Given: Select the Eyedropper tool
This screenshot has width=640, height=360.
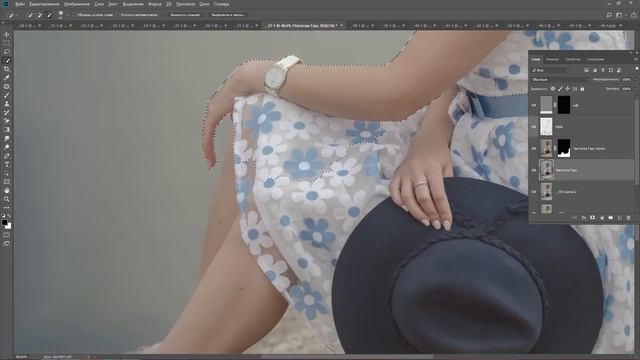Looking at the screenshot, I should pyautogui.click(x=7, y=78).
